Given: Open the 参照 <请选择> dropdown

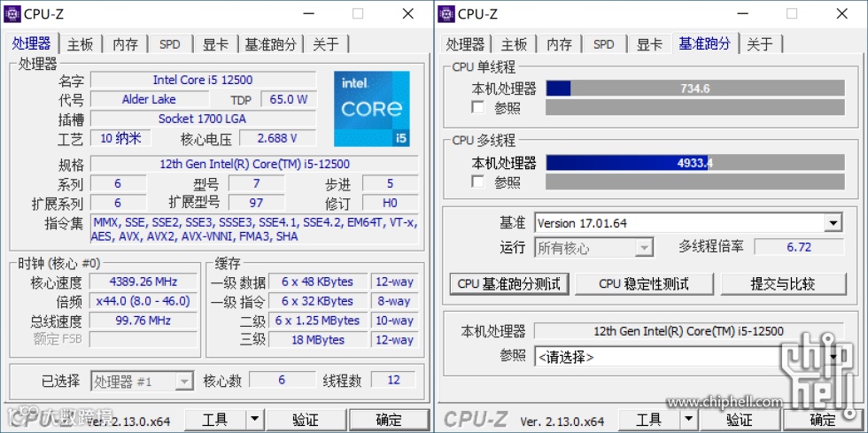Looking at the screenshot, I should pos(833,357).
